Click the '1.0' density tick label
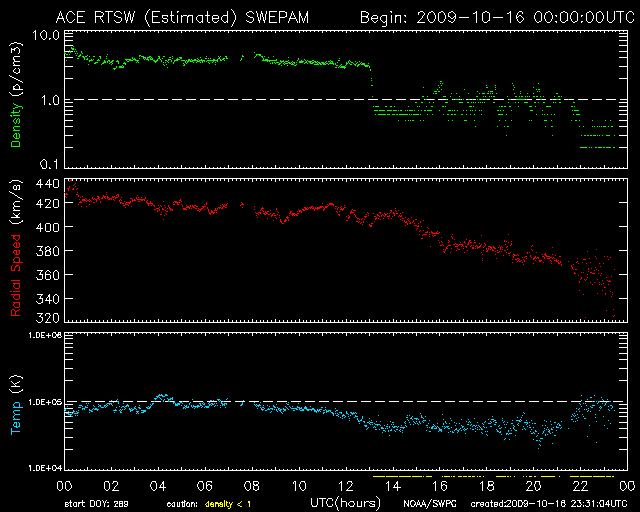This screenshot has width=640, height=512. 50,100
